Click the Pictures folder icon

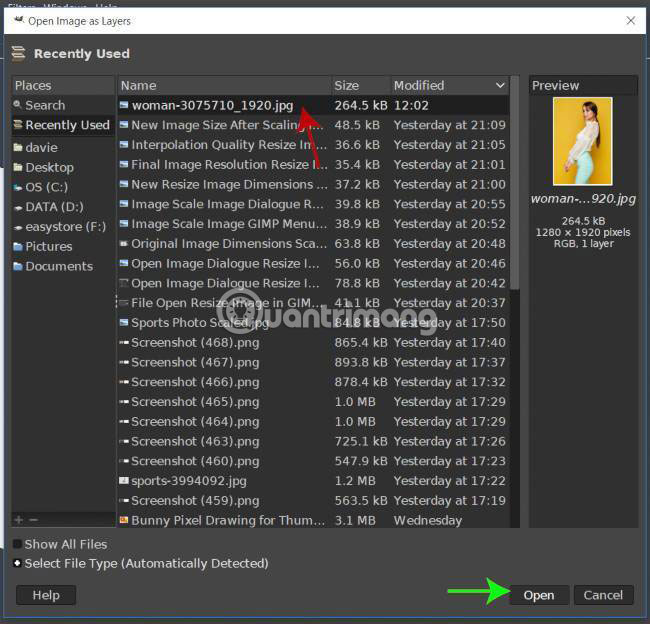18,247
